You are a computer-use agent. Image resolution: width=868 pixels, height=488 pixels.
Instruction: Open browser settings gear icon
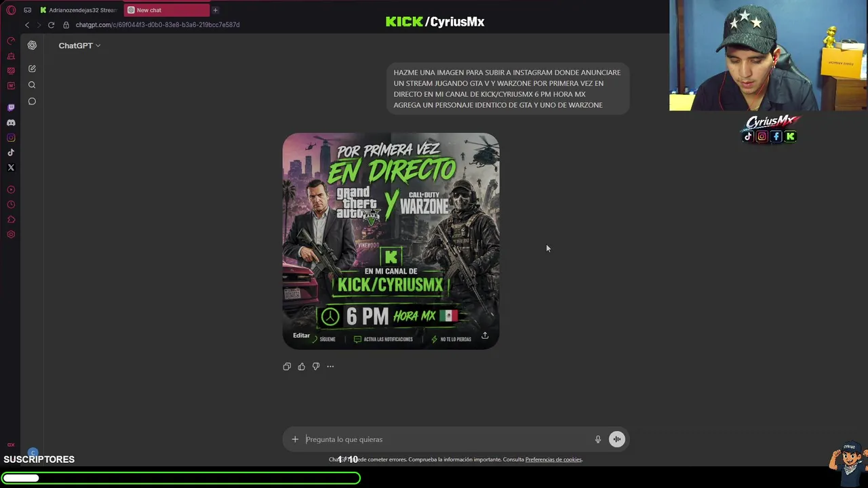pyautogui.click(x=11, y=235)
